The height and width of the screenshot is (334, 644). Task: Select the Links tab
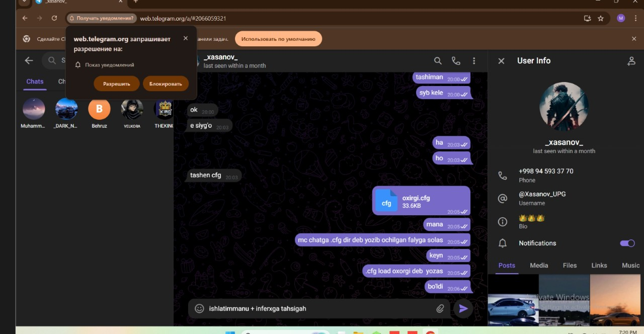[x=599, y=266]
